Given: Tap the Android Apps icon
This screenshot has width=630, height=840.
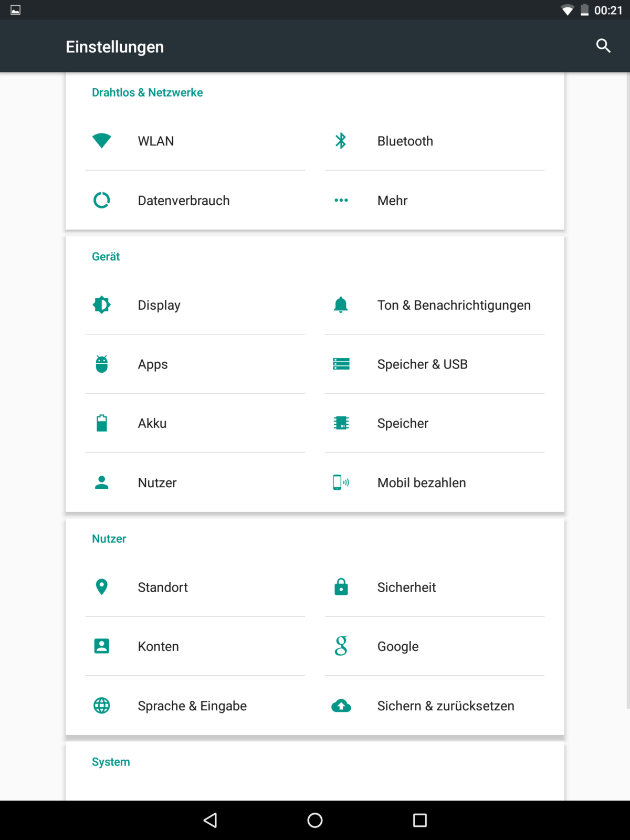Looking at the screenshot, I should [102, 364].
